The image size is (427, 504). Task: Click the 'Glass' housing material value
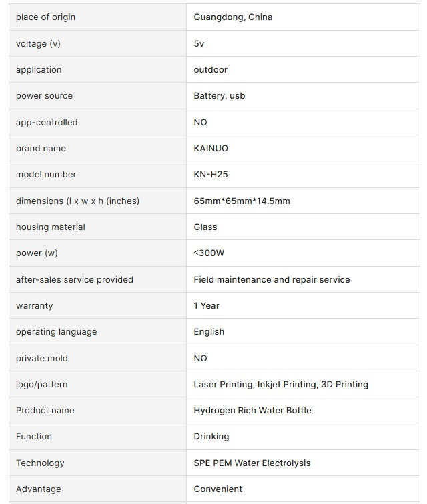(x=205, y=227)
